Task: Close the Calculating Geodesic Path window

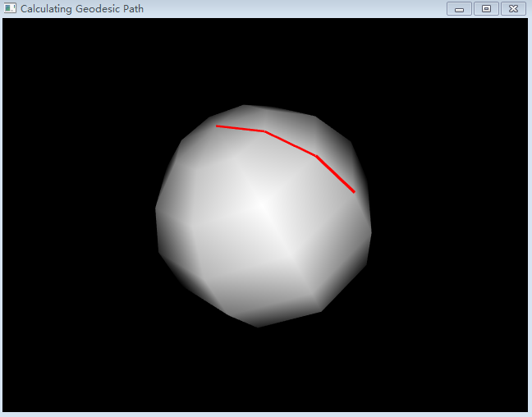Action: click(513, 8)
